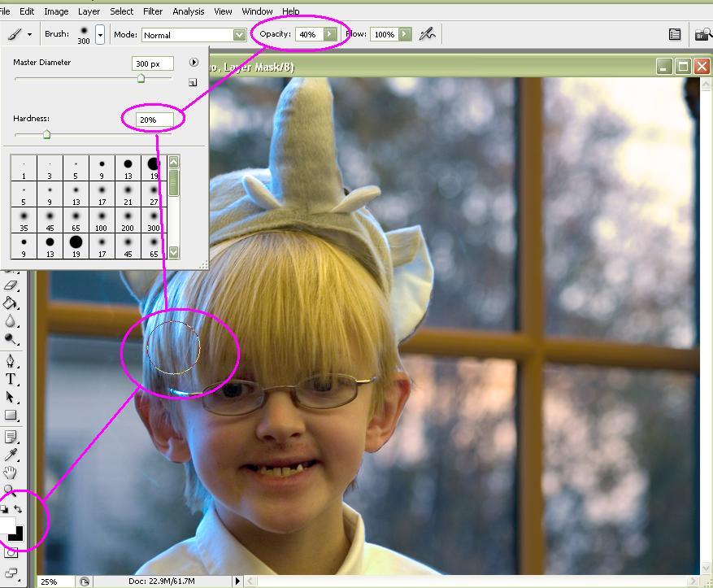The height and width of the screenshot is (588, 713).
Task: Create new brush preset button
Action: tap(193, 82)
